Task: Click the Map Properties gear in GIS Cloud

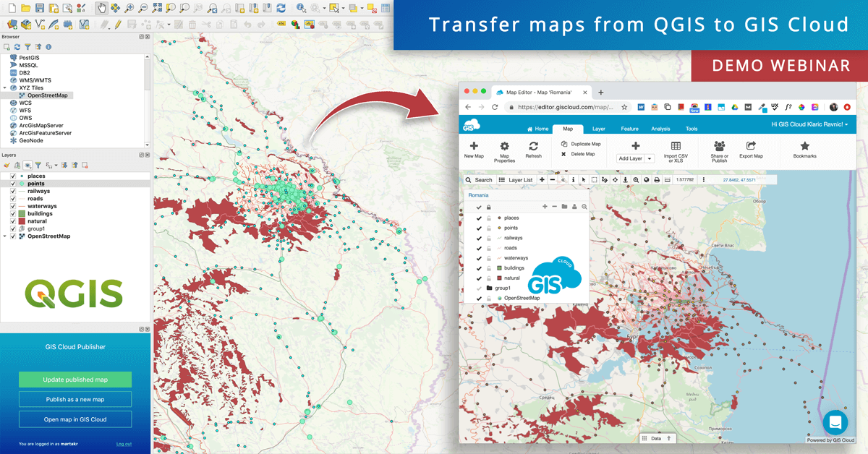Action: coord(504,147)
